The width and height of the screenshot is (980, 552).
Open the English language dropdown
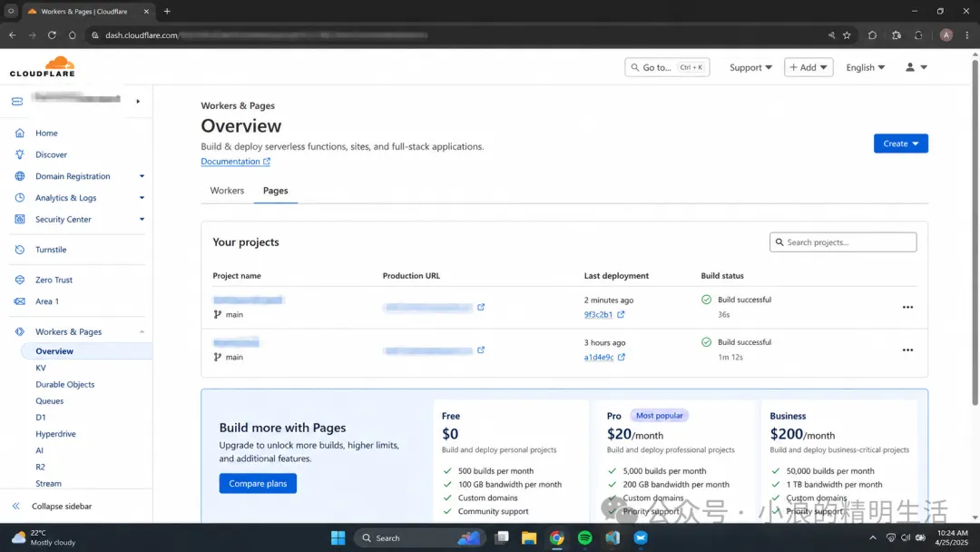pyautogui.click(x=865, y=67)
